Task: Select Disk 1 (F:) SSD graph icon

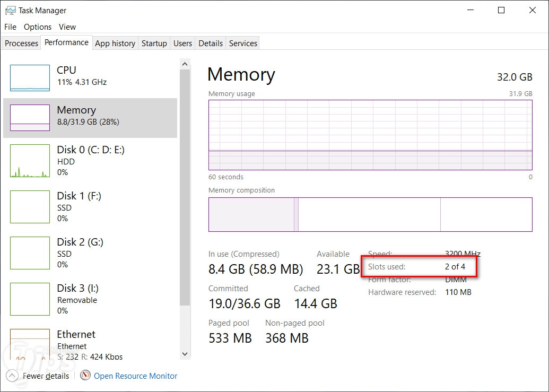Action: pyautogui.click(x=30, y=207)
